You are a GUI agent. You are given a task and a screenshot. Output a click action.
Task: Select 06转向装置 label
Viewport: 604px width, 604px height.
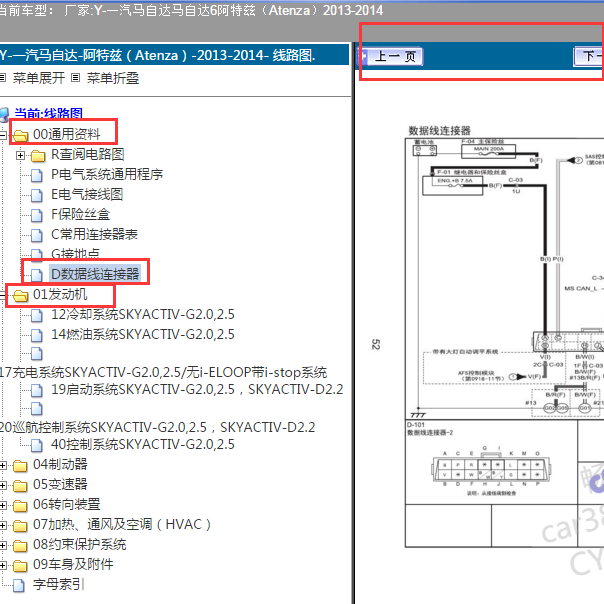[67, 504]
